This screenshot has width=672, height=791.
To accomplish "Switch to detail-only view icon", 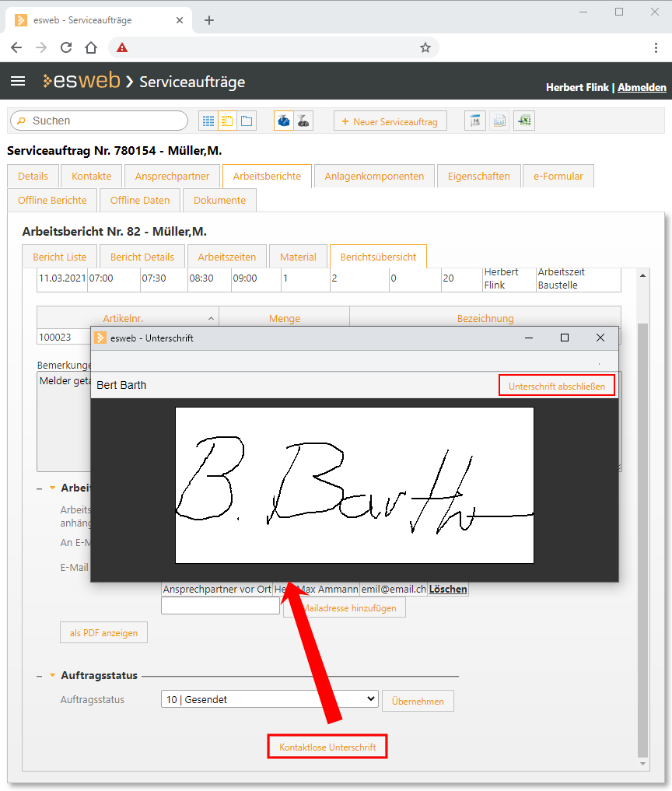I will click(247, 121).
